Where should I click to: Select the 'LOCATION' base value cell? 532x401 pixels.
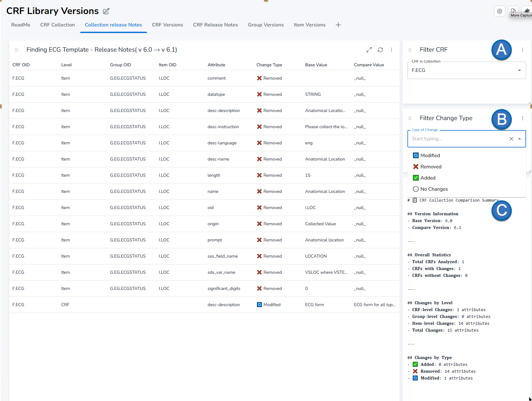316,256
